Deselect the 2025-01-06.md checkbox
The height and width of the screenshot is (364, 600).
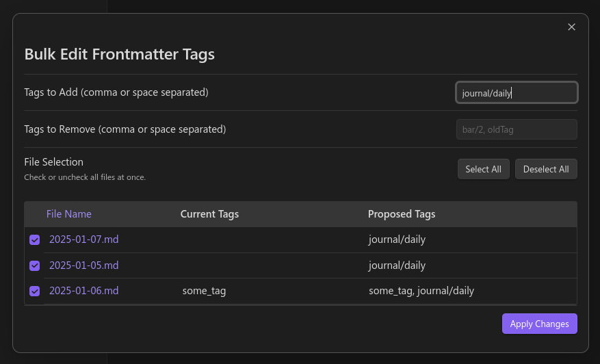click(35, 291)
